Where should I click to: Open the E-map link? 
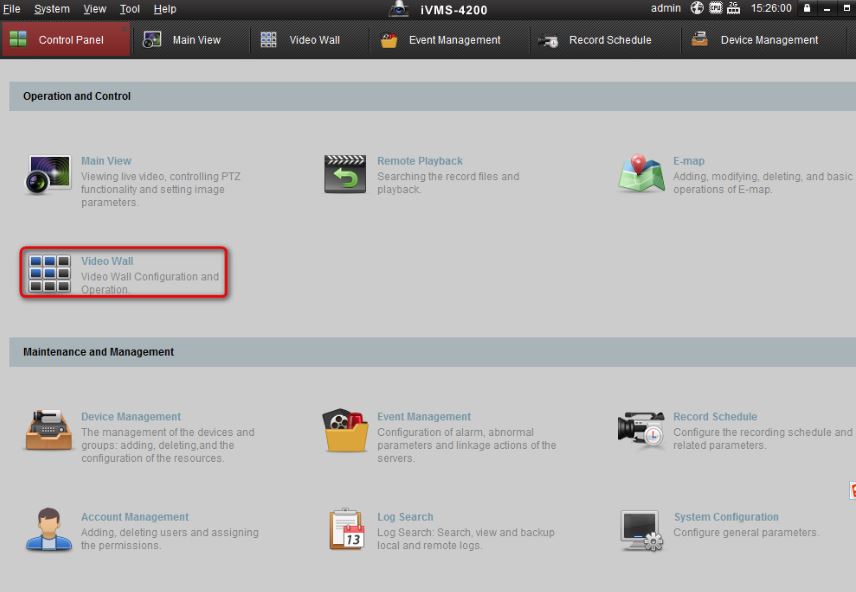tap(688, 161)
